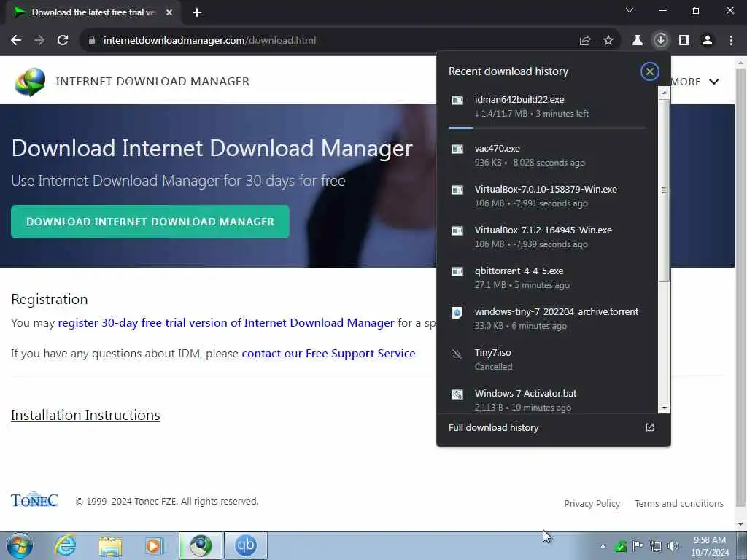The image size is (747, 560).
Task: Click vac470.exe file icon
Action: click(457, 149)
